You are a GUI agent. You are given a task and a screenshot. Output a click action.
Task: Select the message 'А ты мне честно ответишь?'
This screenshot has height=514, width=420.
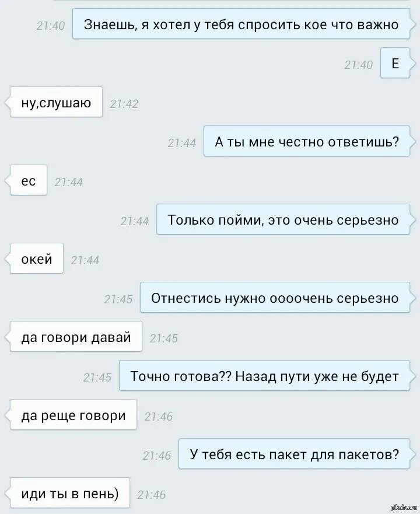click(x=307, y=141)
